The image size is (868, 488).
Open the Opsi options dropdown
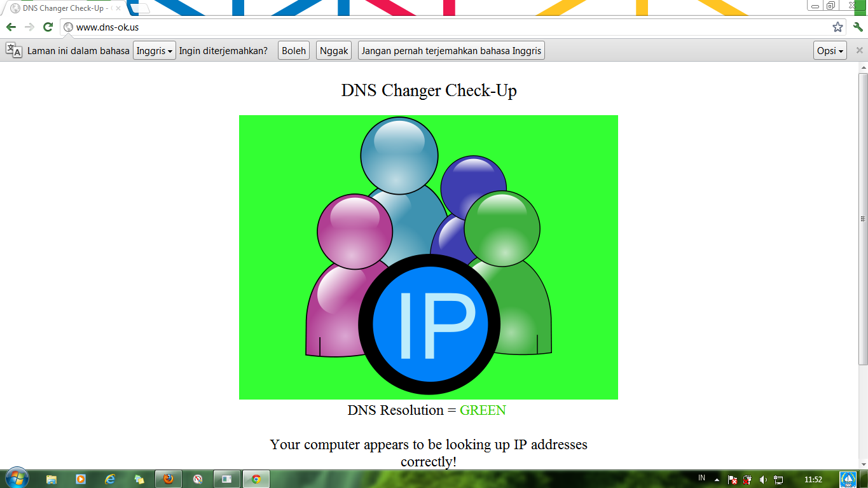tap(830, 51)
